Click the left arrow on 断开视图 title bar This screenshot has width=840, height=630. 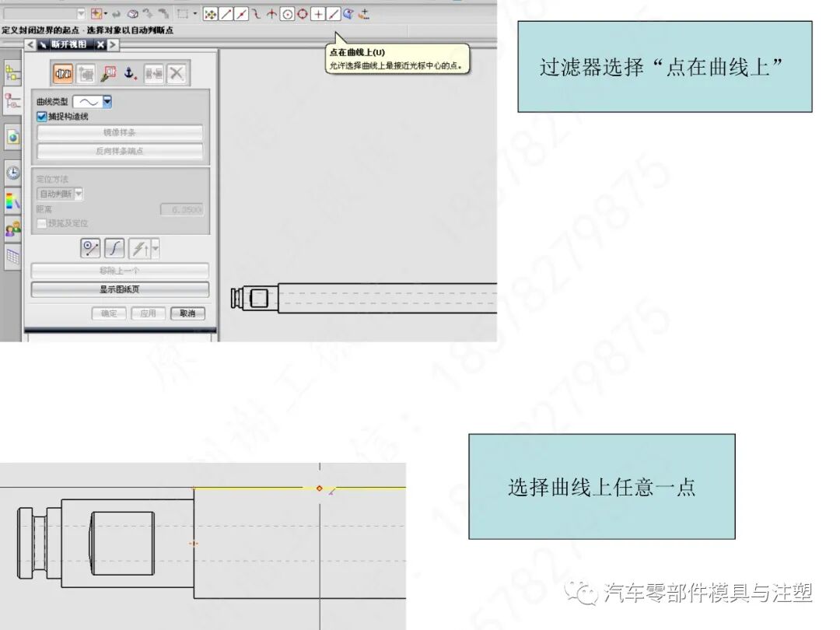coord(30,44)
